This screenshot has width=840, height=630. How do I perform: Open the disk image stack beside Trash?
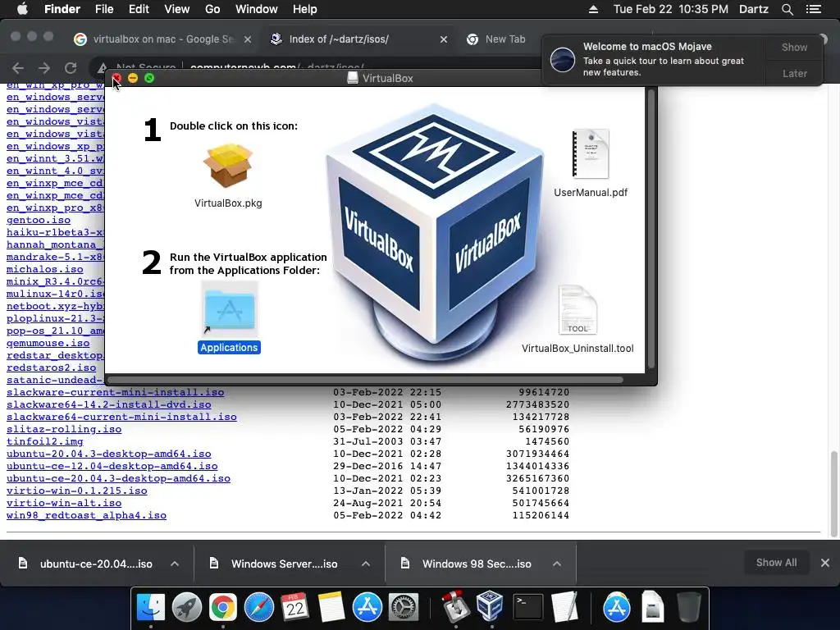point(652,607)
